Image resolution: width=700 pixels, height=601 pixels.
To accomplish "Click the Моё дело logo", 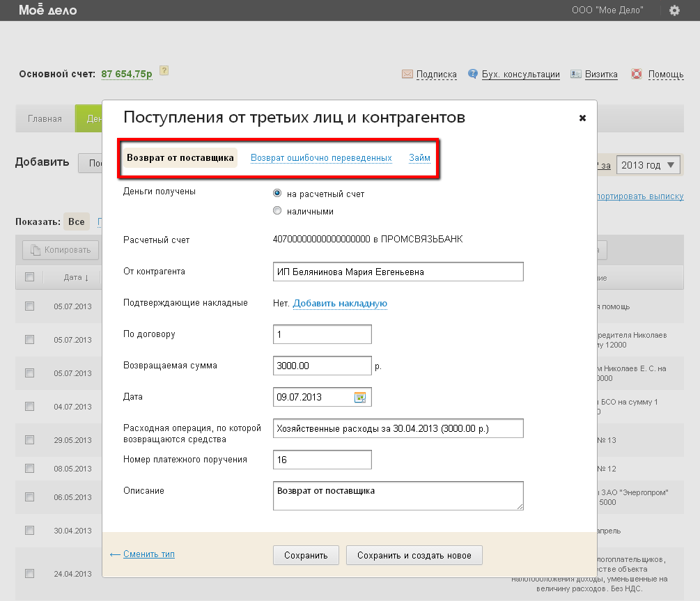I will click(x=48, y=10).
